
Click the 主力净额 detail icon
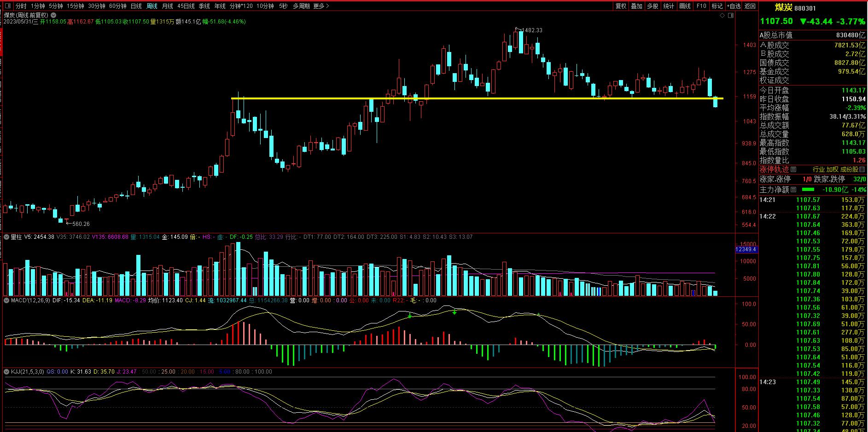click(793, 190)
